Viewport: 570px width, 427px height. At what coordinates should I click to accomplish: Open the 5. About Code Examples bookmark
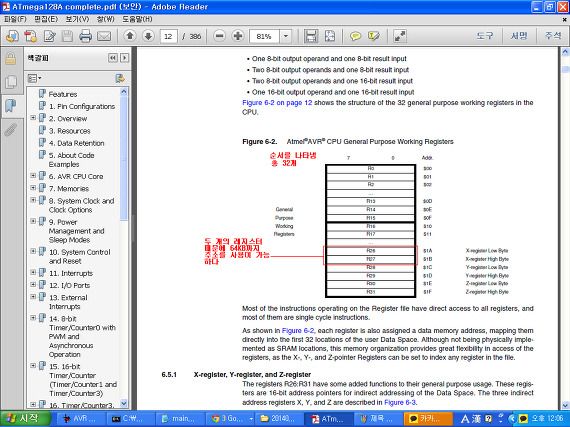click(72, 160)
